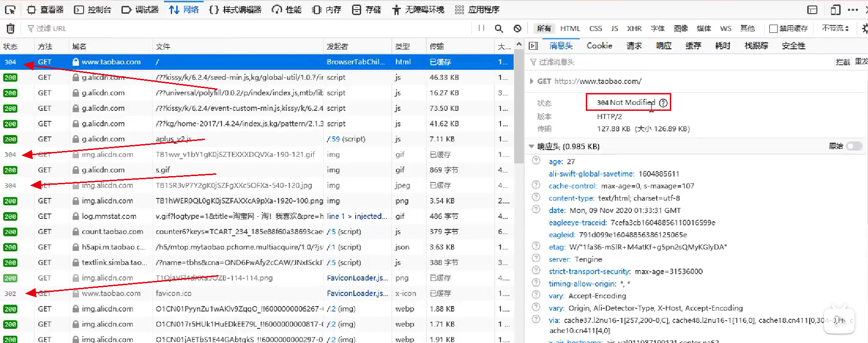Click the 拦截 block button
Screen dimensions: 868x343
click(x=843, y=62)
